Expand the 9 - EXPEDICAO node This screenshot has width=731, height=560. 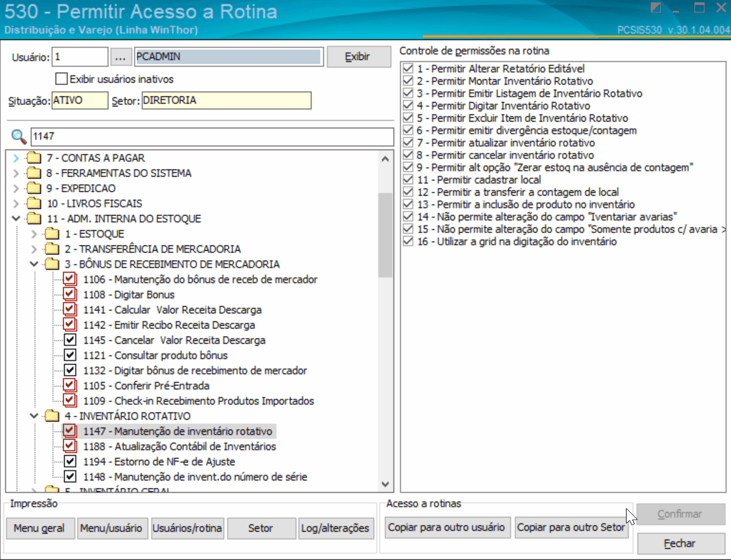coord(16,189)
